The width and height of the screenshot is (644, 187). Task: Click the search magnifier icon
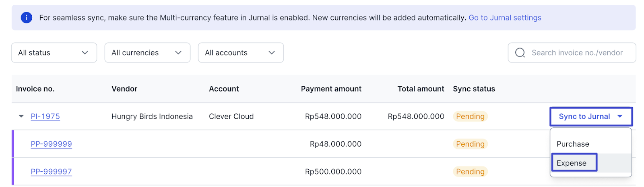(520, 53)
